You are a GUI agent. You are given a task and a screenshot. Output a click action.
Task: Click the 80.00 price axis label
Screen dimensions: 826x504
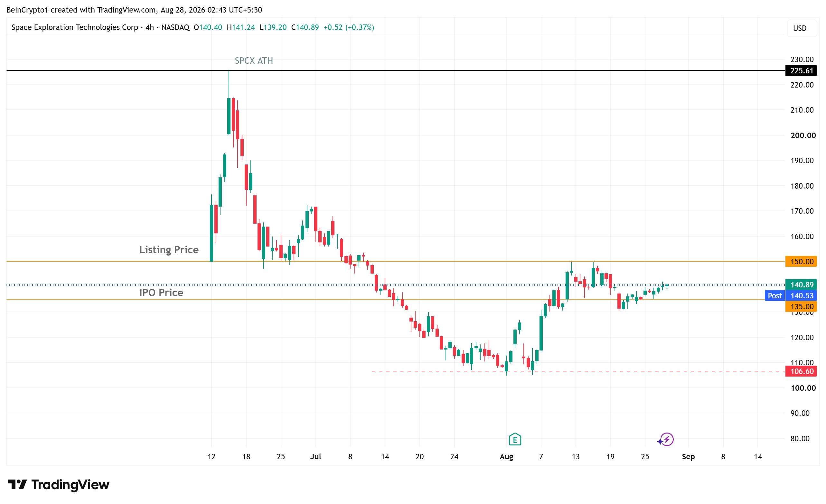(x=800, y=439)
